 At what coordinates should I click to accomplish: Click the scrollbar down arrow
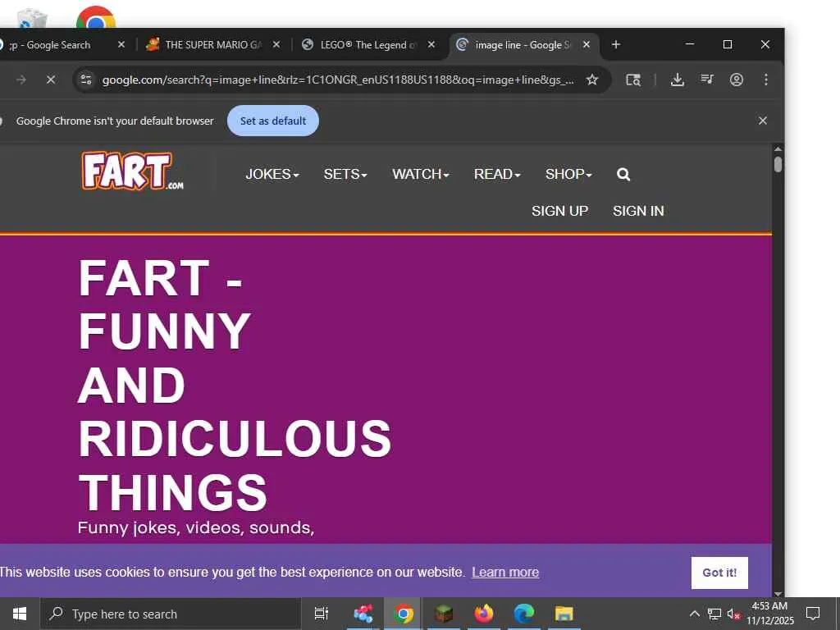pyautogui.click(x=778, y=594)
